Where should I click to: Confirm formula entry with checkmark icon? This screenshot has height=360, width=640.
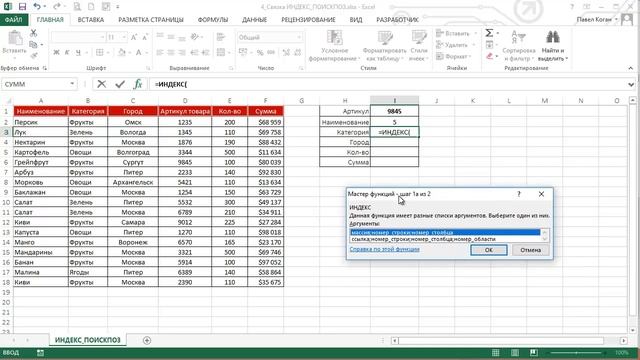[120, 84]
